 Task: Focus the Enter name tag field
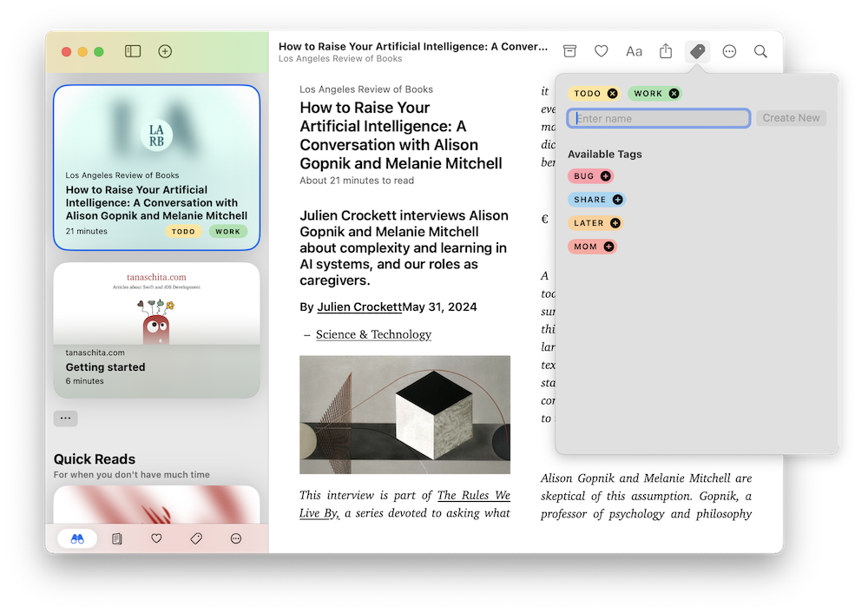[659, 118]
